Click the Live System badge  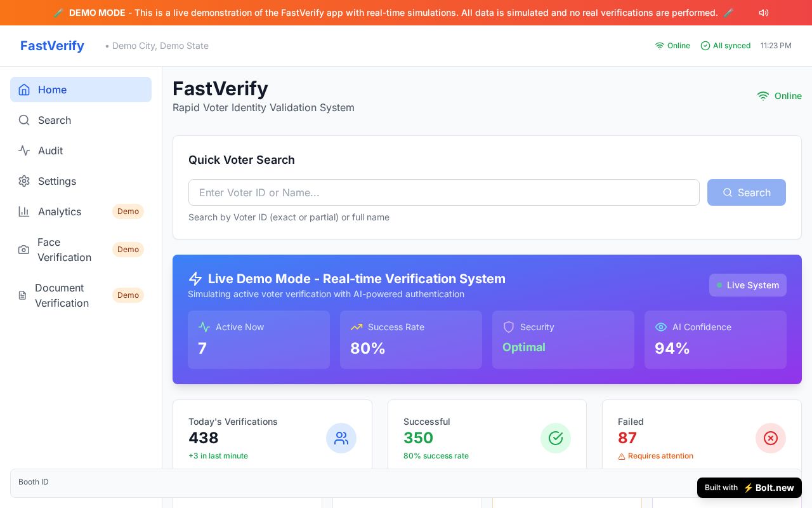tap(748, 285)
